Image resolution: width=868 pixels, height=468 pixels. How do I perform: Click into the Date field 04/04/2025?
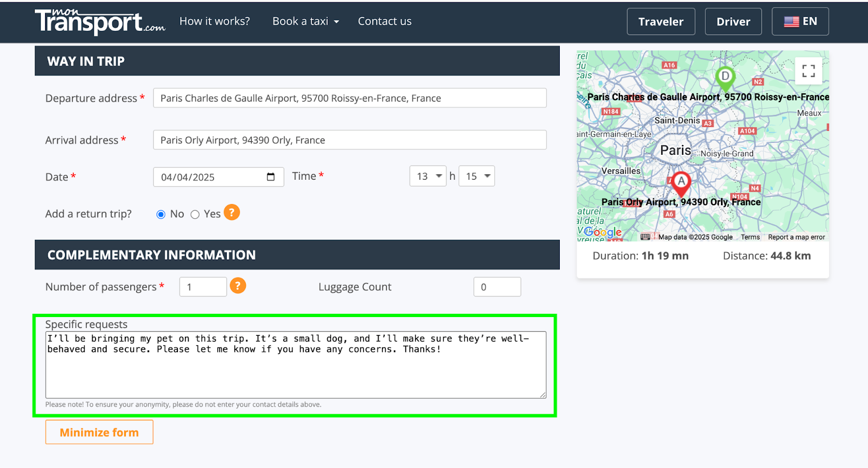tap(219, 177)
